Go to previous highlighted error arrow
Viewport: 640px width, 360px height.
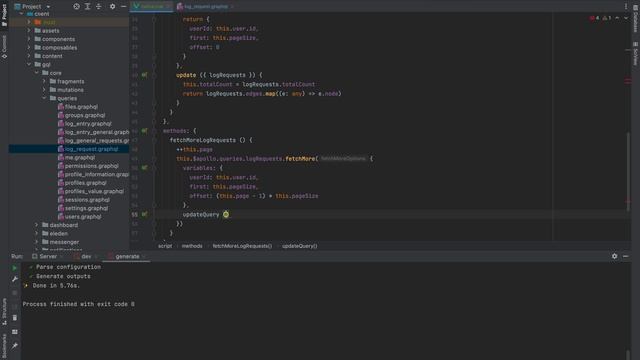tap(617, 18)
